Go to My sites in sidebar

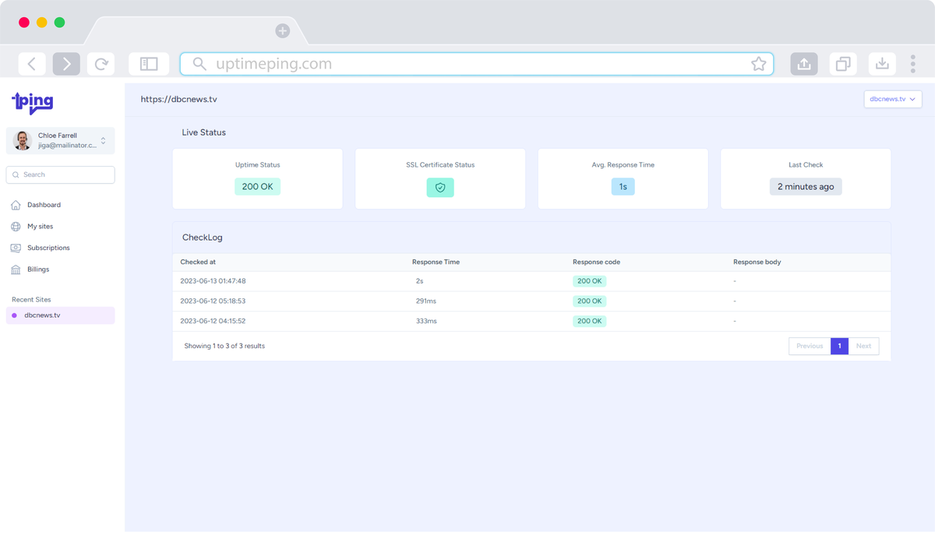40,227
